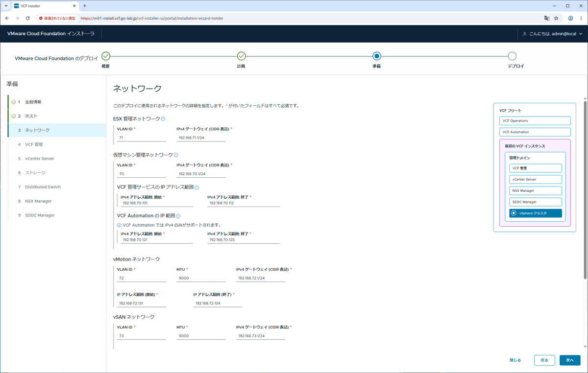Click the vSAN IPv4 gateway field
Screen dimensions: 588x373
tap(260, 336)
